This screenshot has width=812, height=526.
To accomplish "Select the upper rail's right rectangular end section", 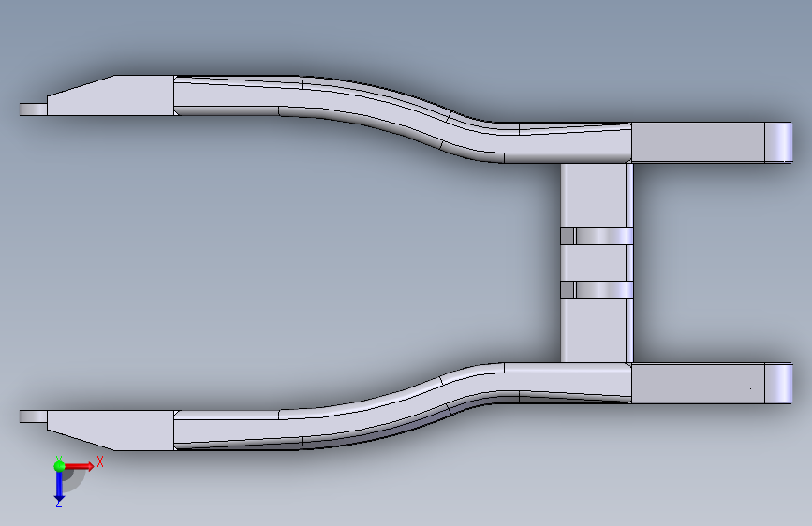I will click(x=698, y=142).
